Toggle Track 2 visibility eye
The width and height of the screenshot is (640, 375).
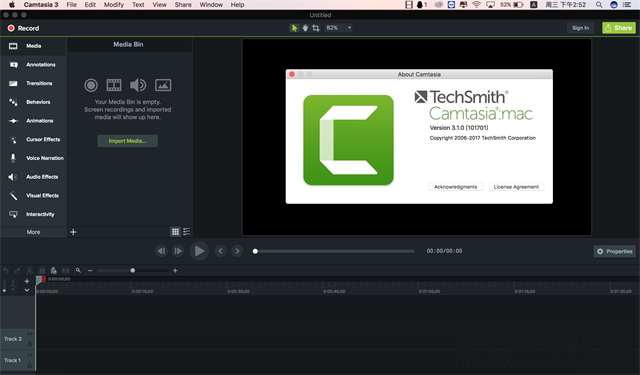tap(30, 334)
